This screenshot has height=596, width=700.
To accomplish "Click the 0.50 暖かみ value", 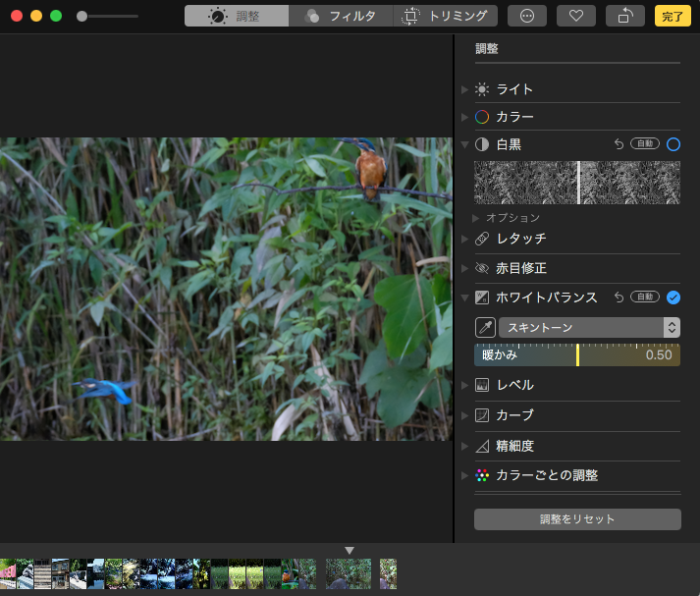I will (x=659, y=355).
